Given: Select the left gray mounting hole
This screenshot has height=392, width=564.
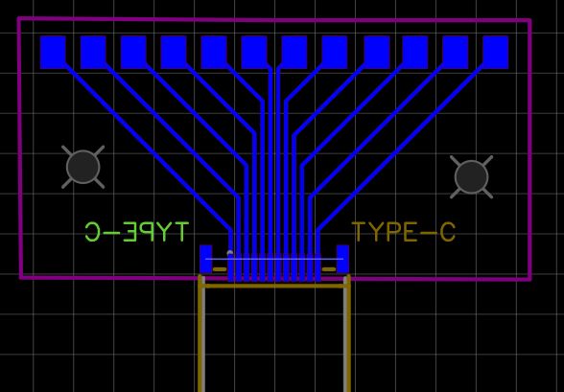Looking at the screenshot, I should [x=83, y=167].
